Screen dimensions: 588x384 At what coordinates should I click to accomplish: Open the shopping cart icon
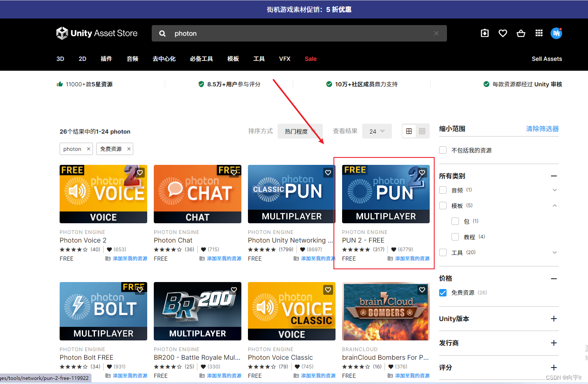pyautogui.click(x=521, y=33)
